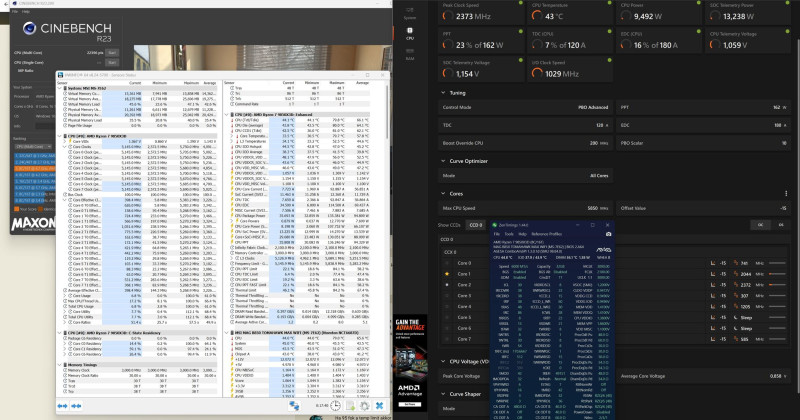Open the Tools menu in ZenTimings
The height and width of the screenshot is (420, 800).
point(509,234)
